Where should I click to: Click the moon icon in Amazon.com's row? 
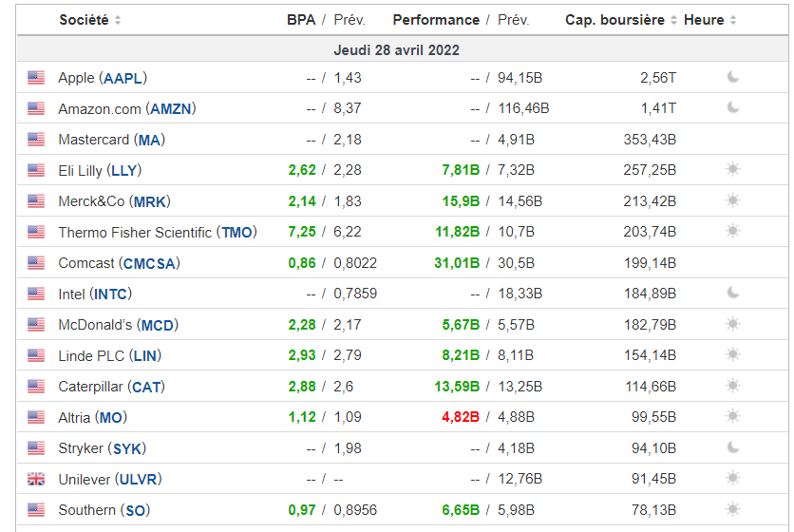(733, 108)
